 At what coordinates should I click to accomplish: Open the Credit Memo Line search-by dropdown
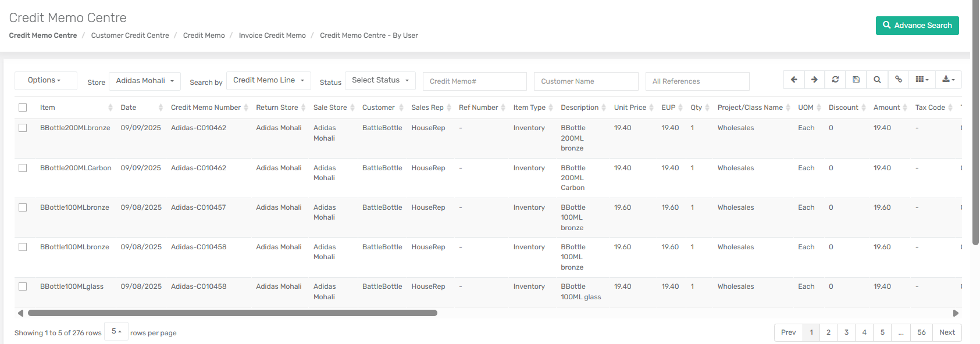tap(268, 80)
